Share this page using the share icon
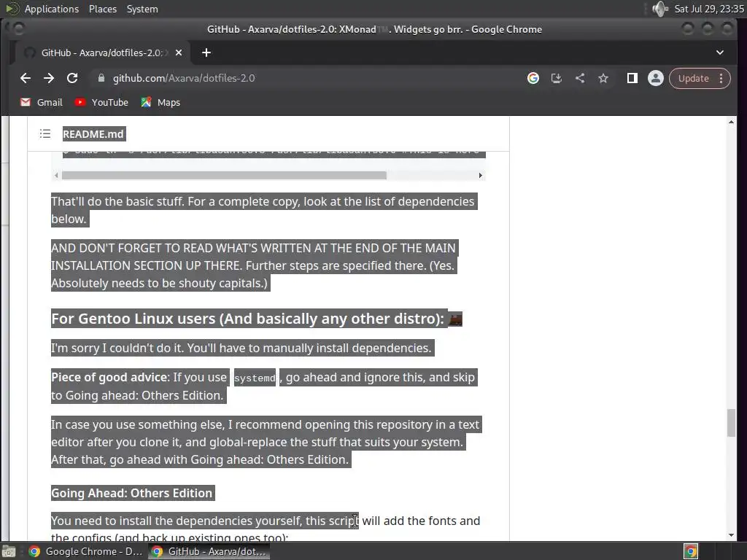 point(580,78)
